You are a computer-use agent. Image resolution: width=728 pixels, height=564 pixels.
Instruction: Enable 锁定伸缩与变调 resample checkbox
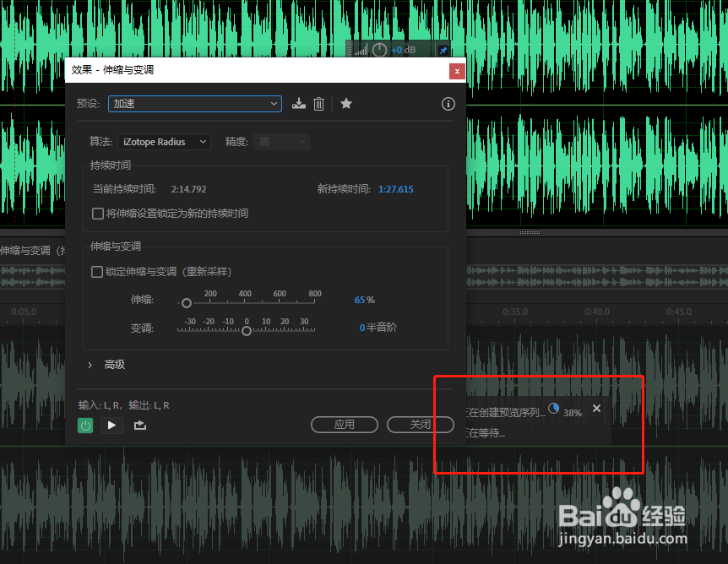[97, 272]
